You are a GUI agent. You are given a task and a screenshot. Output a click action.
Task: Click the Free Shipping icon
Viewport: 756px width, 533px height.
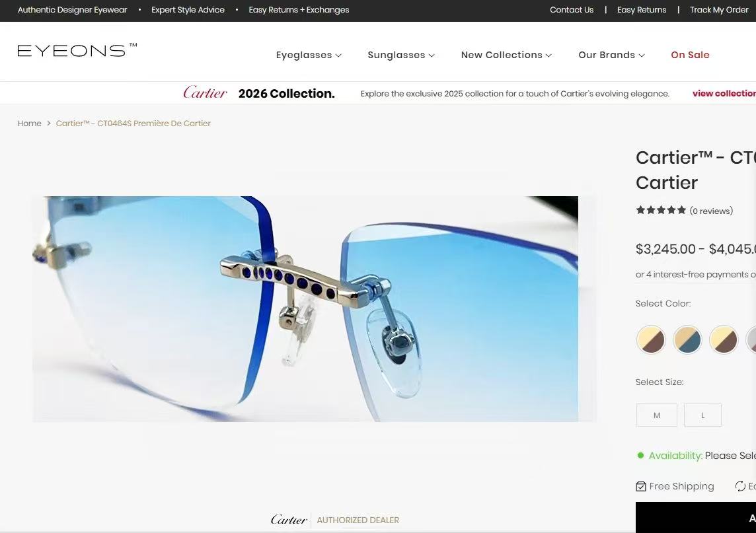point(641,486)
